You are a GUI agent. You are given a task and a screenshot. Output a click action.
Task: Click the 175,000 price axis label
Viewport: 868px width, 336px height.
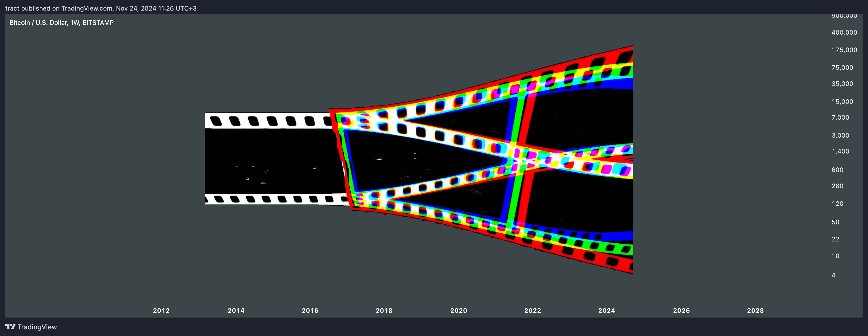coord(844,50)
